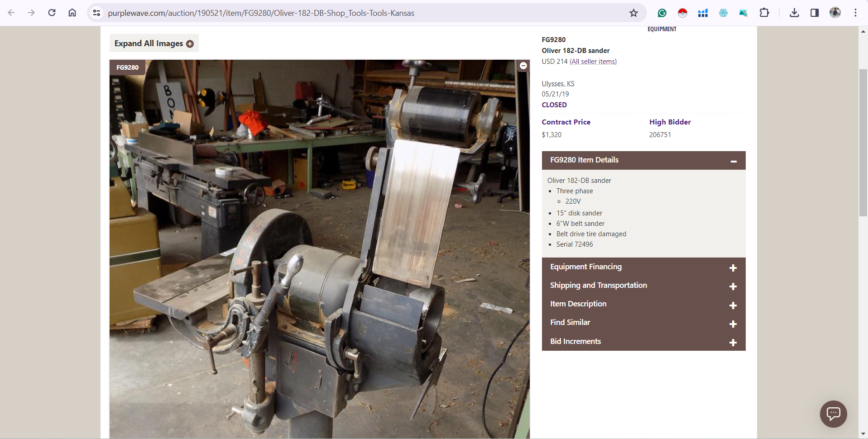Click page scrollbar thumb
Screen dimensions: 868x439
[x=863, y=143]
